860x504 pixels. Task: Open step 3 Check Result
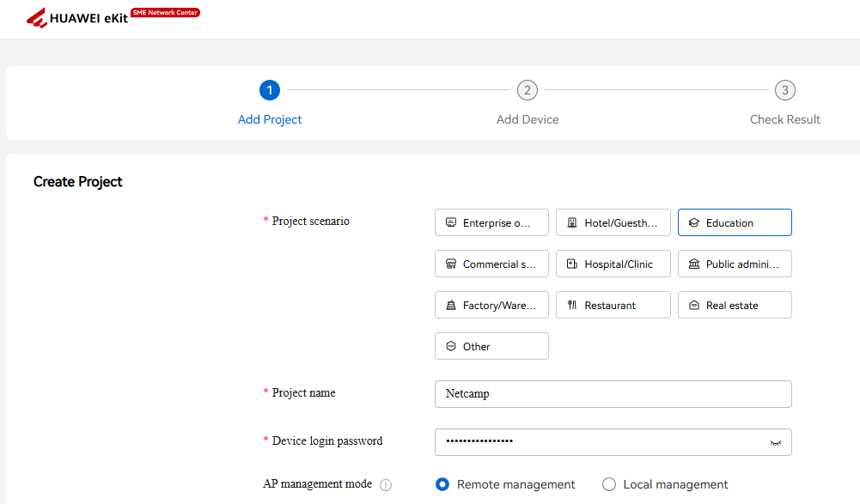[x=784, y=90]
